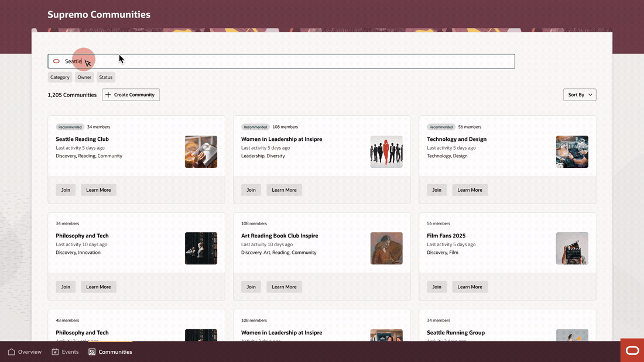Click Art Reading Book Club Inspire title
Screen dimensions: 644x362
[280, 236]
